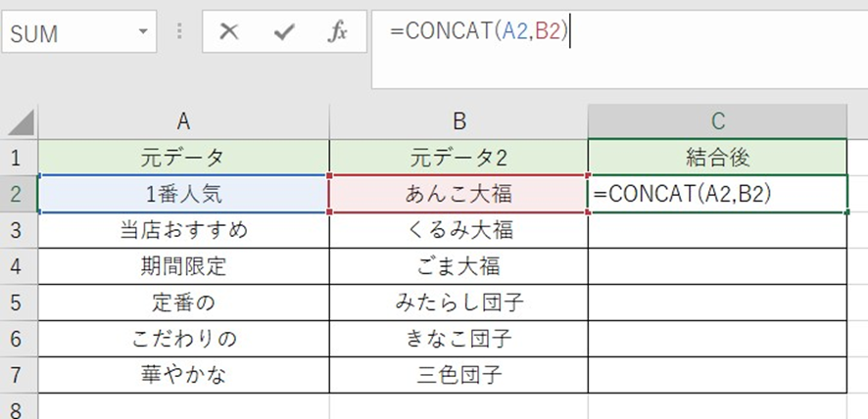Click cell containing あんこ大福
The image size is (868, 419).
(458, 194)
